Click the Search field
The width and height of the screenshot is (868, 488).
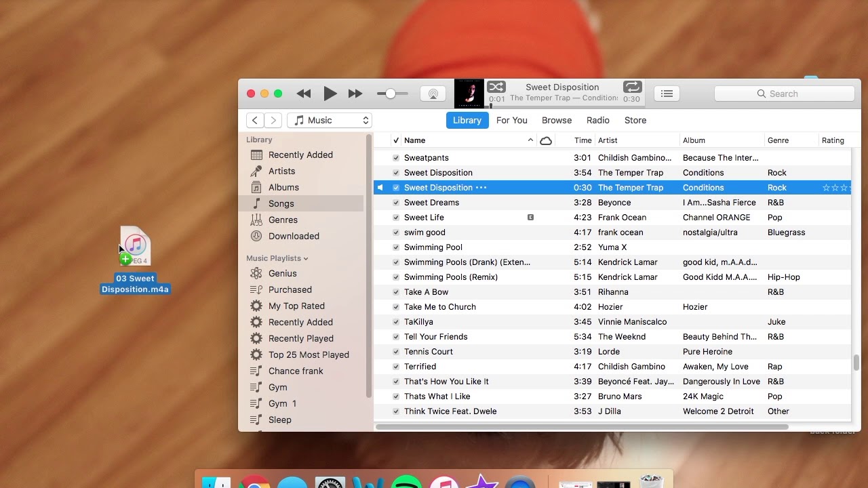coord(785,94)
